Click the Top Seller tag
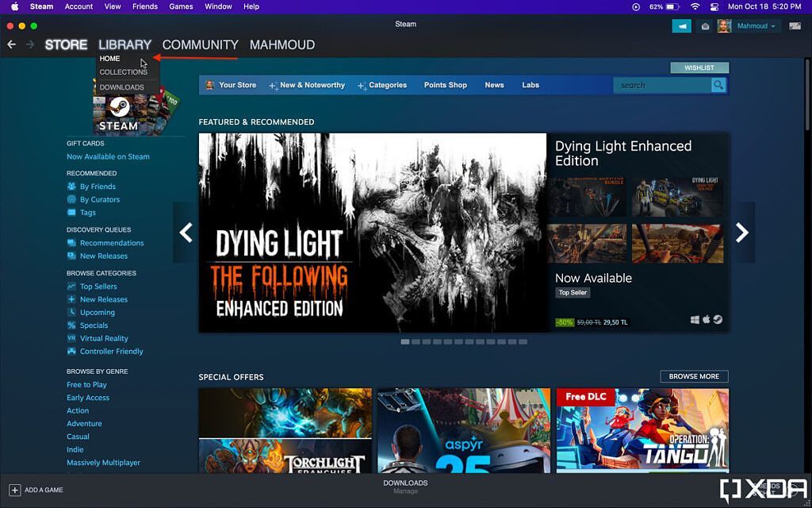Screen dimensions: 812x508 [573, 292]
